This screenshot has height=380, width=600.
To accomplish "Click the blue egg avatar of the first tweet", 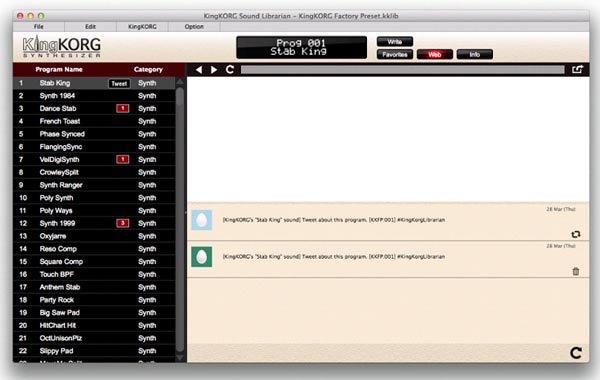I will tap(202, 220).
